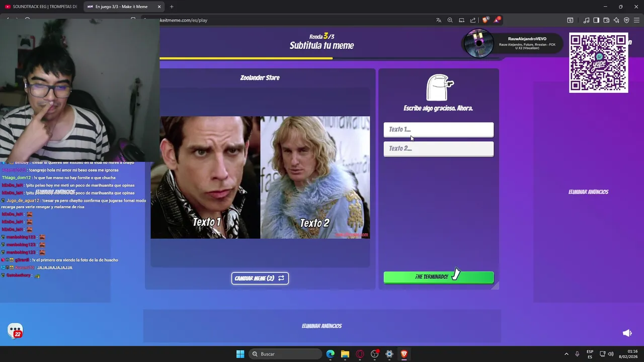Click the yellow round timer progress bar
644x362 pixels.
click(246, 58)
